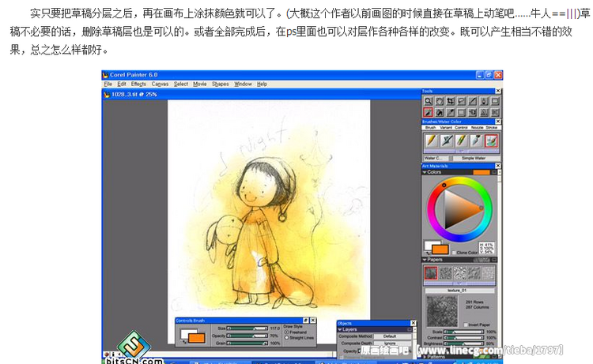Image resolution: width=593 pixels, height=364 pixels.
Task: Open the Edit menu
Action: coord(122,84)
